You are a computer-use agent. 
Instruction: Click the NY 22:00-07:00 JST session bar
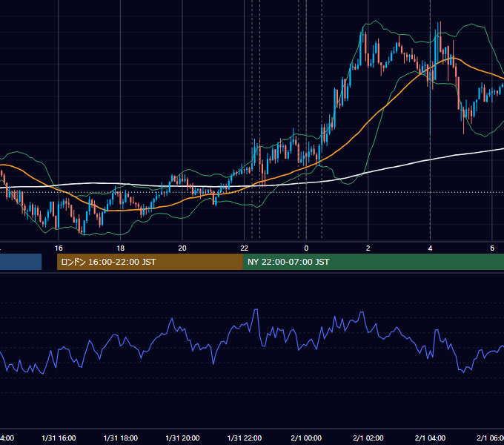click(x=373, y=262)
